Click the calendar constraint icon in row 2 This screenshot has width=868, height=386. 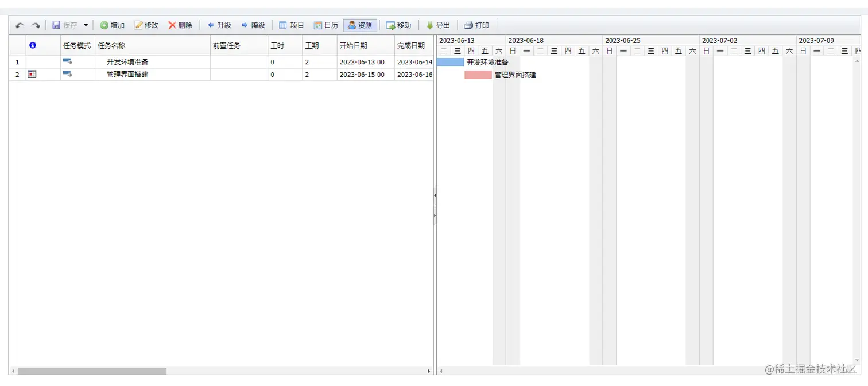32,74
